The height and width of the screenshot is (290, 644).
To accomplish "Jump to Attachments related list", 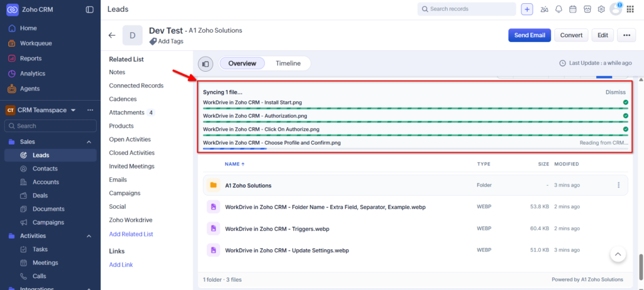I will (x=126, y=112).
